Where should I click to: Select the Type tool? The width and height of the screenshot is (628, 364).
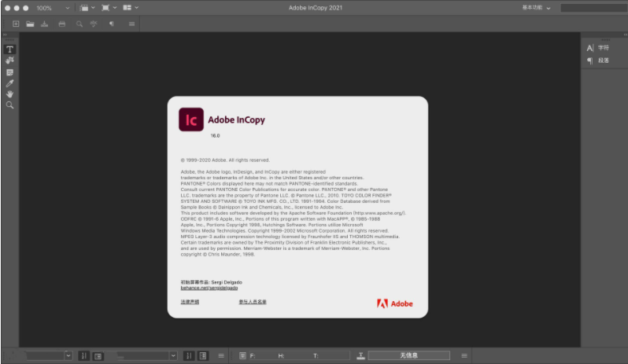click(10, 50)
